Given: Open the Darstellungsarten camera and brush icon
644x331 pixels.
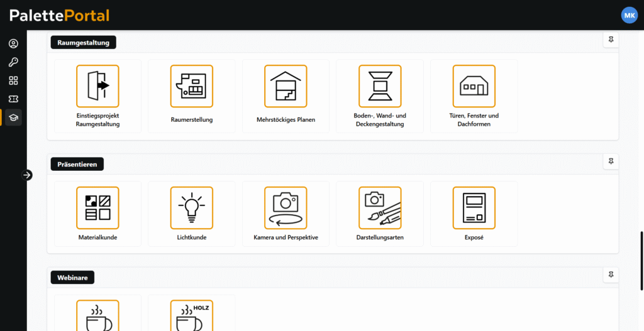Looking at the screenshot, I should tap(380, 208).
